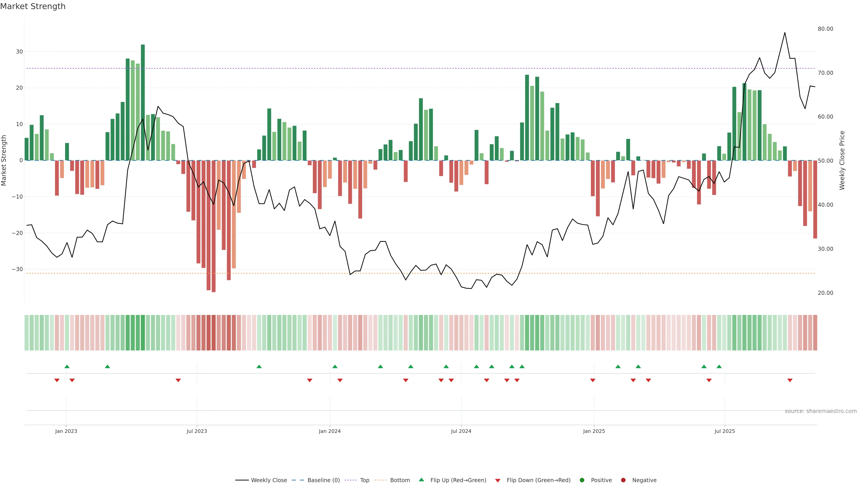Image resolution: width=868 pixels, height=488 pixels.
Task: Click the Market Strength chart title
Action: coord(33,6)
